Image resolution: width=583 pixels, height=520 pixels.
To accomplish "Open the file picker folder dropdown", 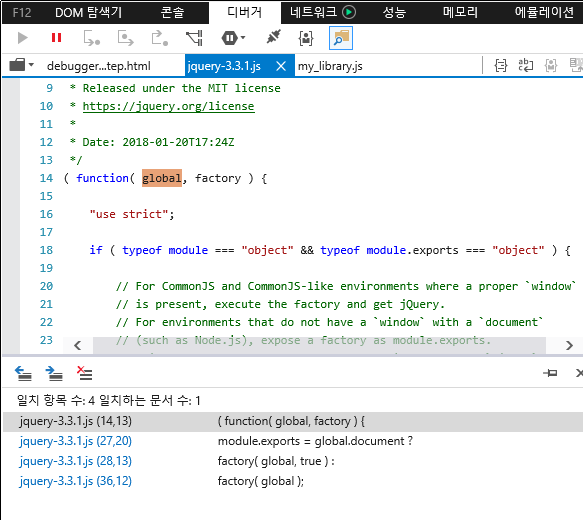I will (21, 65).
